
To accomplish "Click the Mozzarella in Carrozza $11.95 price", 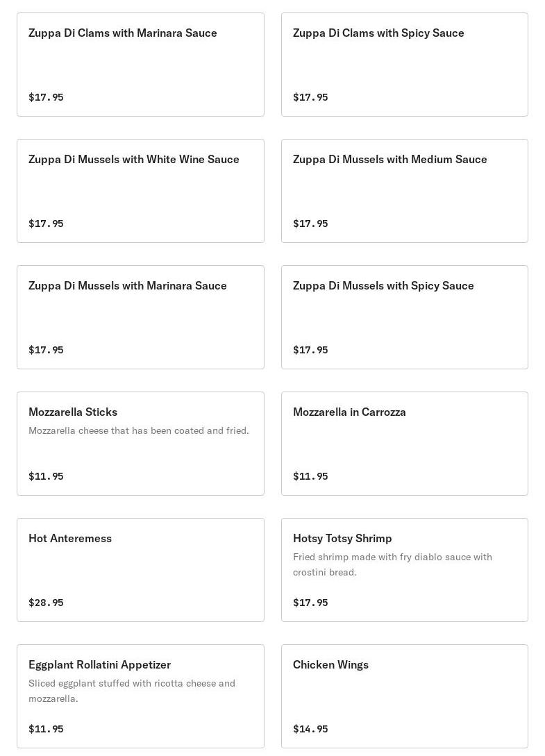I will (310, 476).
